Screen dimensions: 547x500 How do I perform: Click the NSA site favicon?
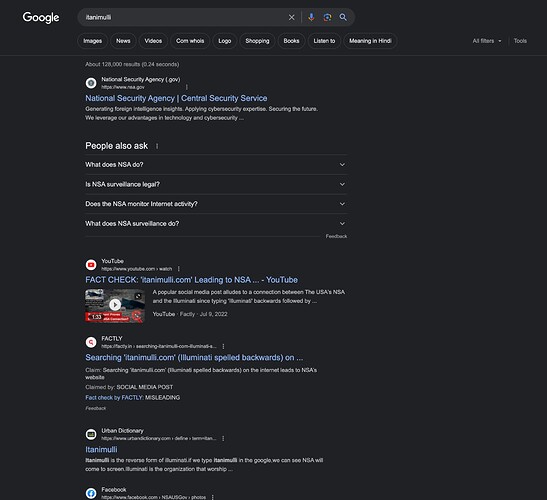(x=91, y=83)
